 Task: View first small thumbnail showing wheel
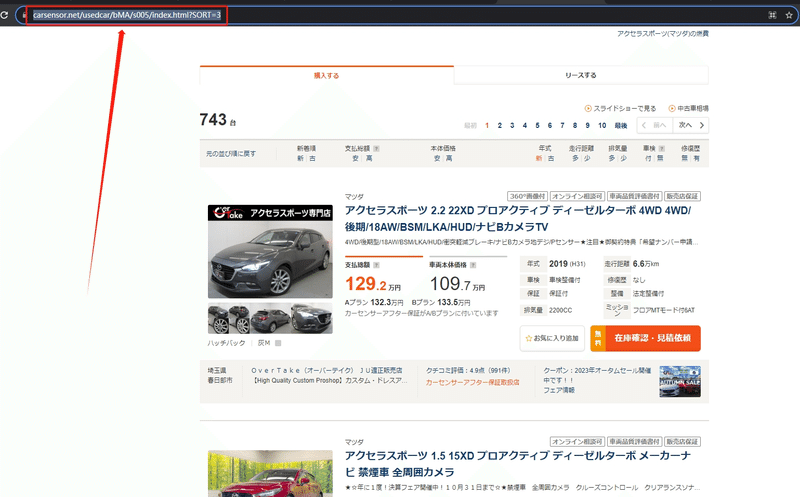(218, 318)
